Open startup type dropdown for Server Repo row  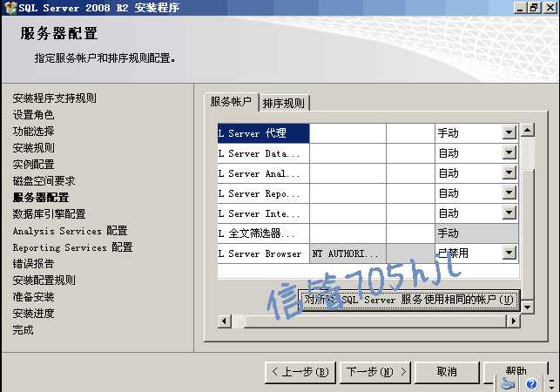(x=509, y=193)
